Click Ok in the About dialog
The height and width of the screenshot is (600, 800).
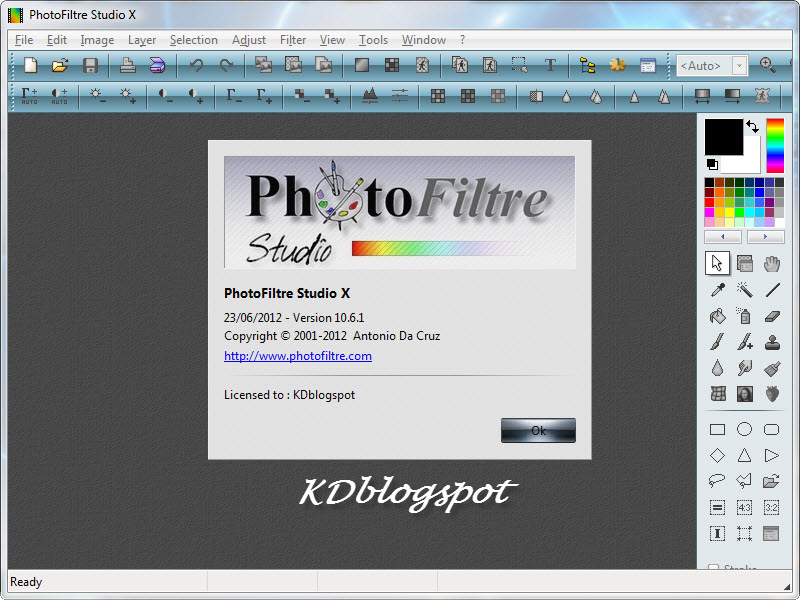coord(538,431)
